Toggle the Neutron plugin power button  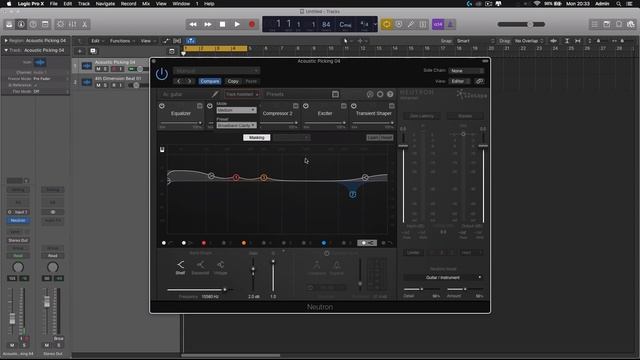click(x=162, y=74)
